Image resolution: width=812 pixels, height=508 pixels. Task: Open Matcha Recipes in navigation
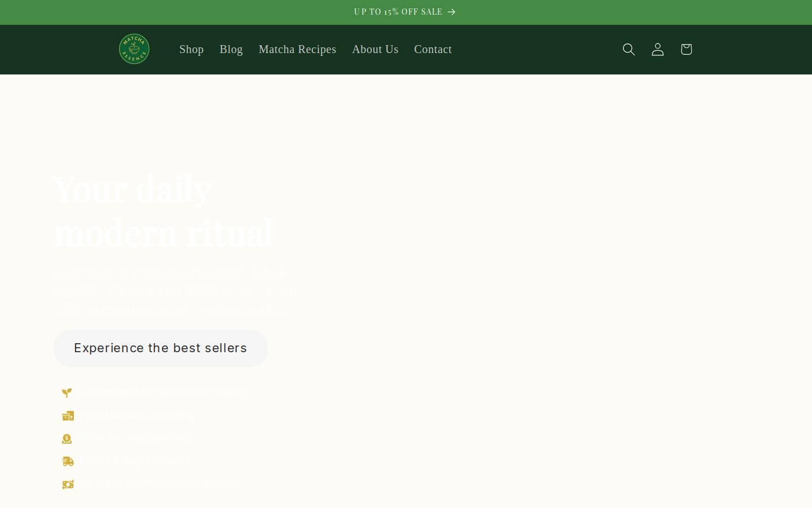pyautogui.click(x=297, y=50)
